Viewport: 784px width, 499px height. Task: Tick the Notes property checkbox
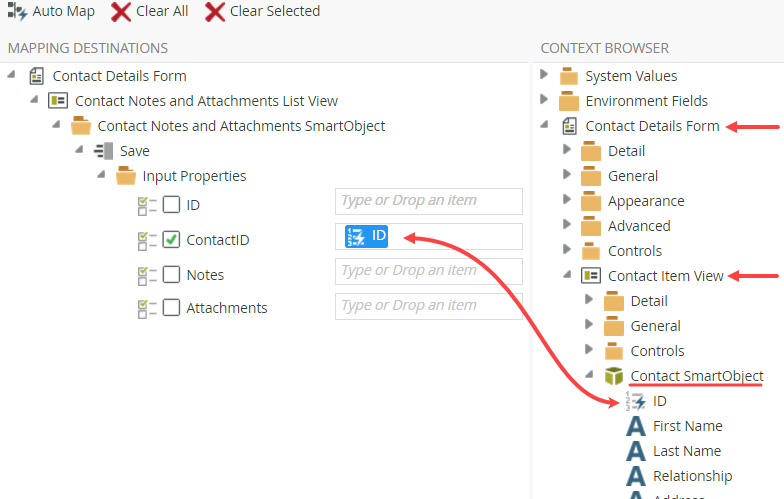point(172,274)
